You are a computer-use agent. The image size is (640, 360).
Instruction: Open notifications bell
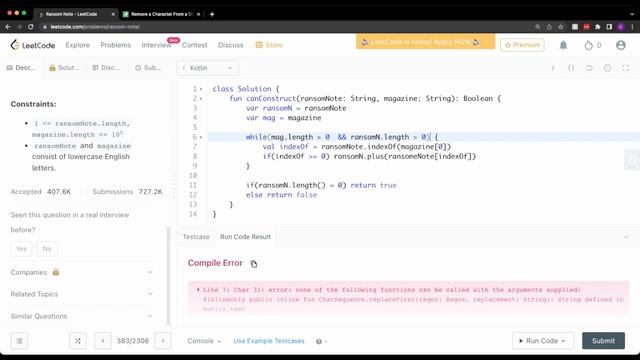pyautogui.click(x=563, y=45)
